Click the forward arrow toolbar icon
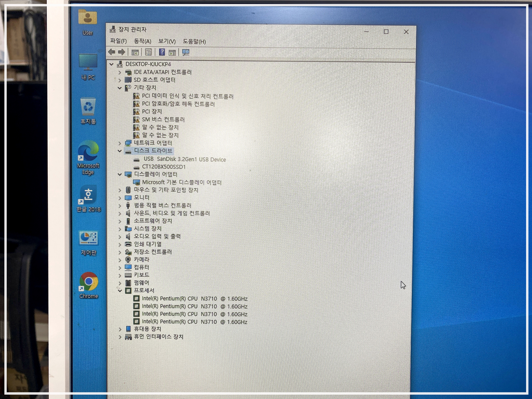The height and width of the screenshot is (399, 532). point(122,52)
